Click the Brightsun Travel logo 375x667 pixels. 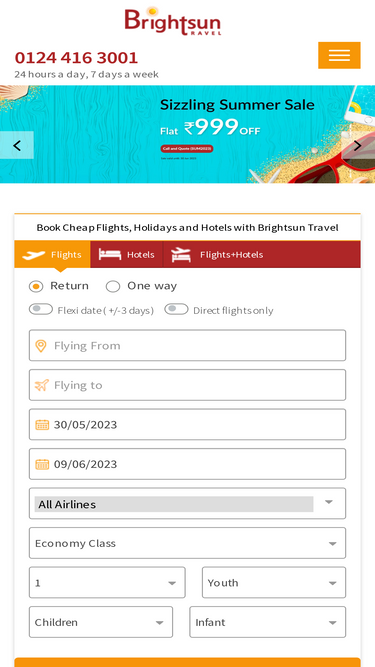[173, 21]
